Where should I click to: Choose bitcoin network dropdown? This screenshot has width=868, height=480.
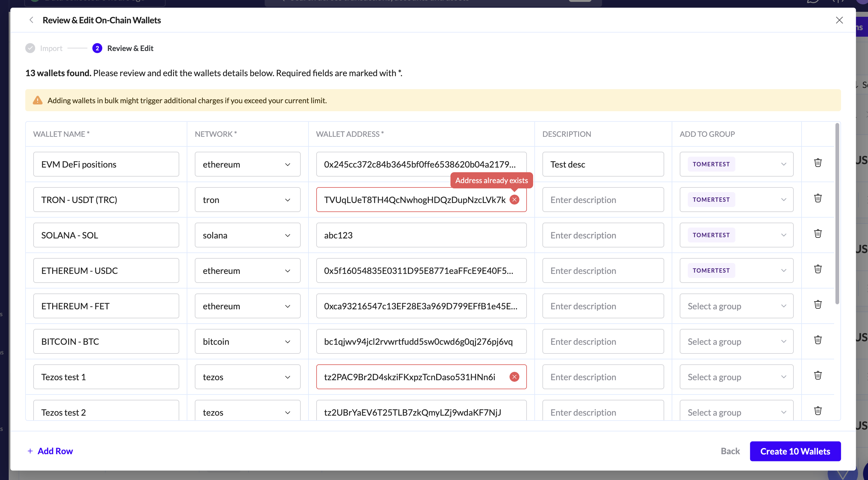pyautogui.click(x=247, y=341)
